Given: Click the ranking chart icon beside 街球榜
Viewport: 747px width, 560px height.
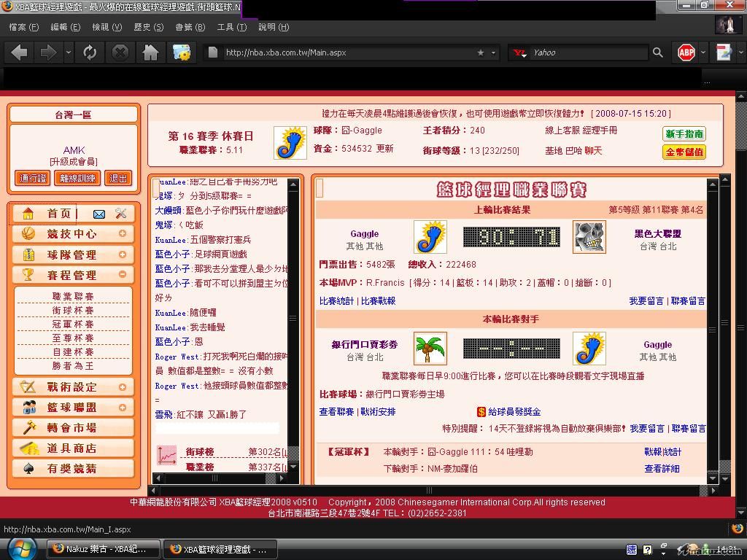Looking at the screenshot, I should [x=167, y=455].
